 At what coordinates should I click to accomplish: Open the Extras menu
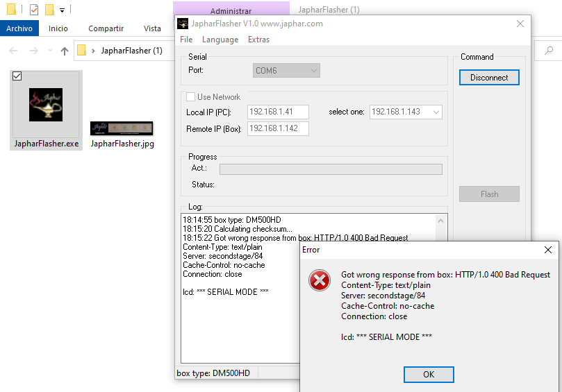click(x=258, y=40)
